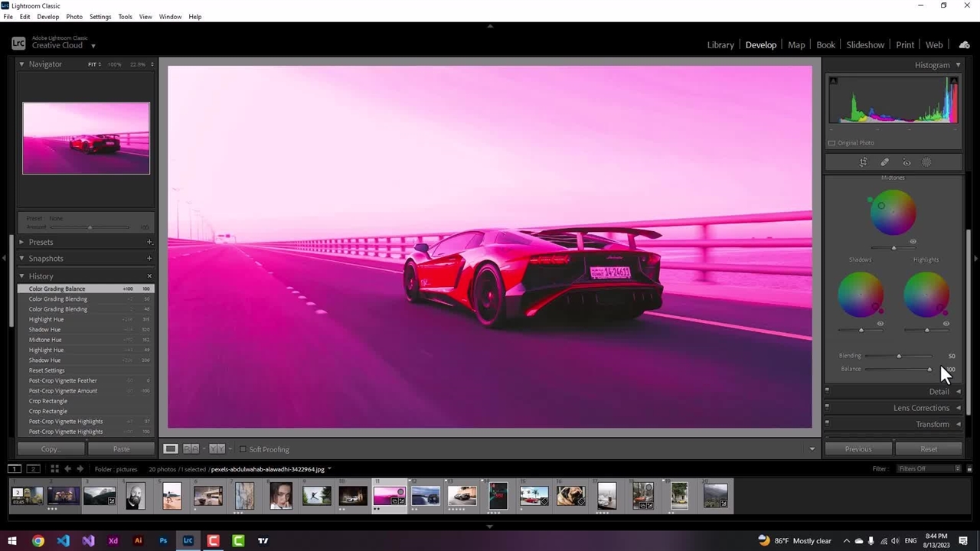This screenshot has width=980, height=551.
Task: Open the Photo menu
Action: (x=74, y=17)
